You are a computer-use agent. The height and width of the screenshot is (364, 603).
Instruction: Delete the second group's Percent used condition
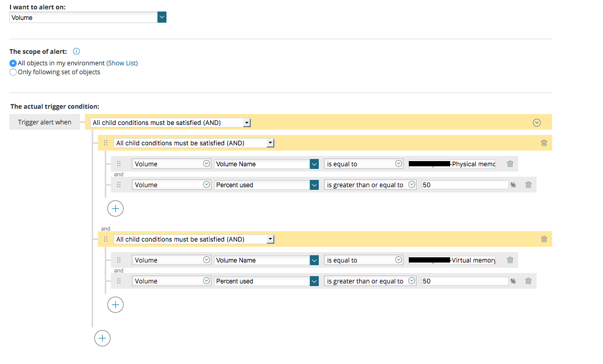[x=528, y=281]
